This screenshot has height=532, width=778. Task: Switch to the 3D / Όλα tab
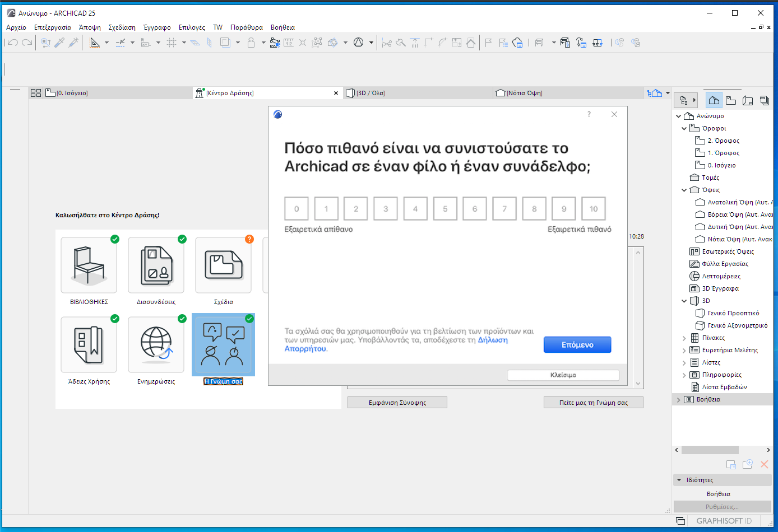371,93
